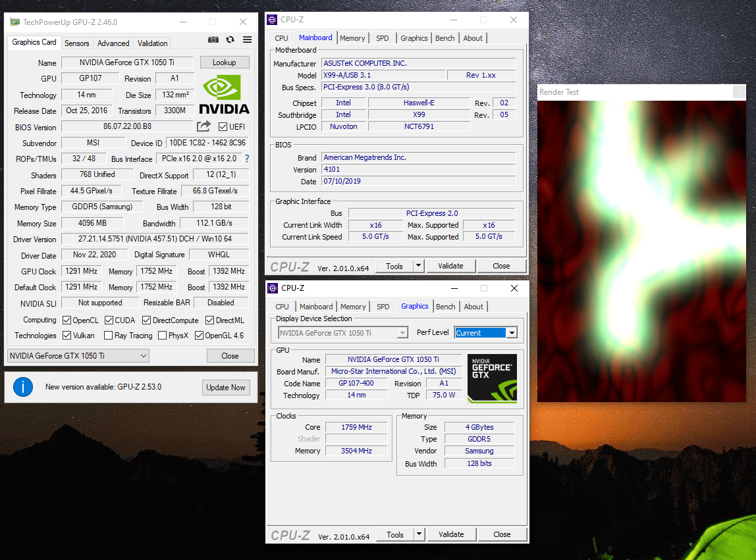Image resolution: width=756 pixels, height=560 pixels.
Task: Click Device ID value 10DE 1C82
Action: tap(207, 143)
